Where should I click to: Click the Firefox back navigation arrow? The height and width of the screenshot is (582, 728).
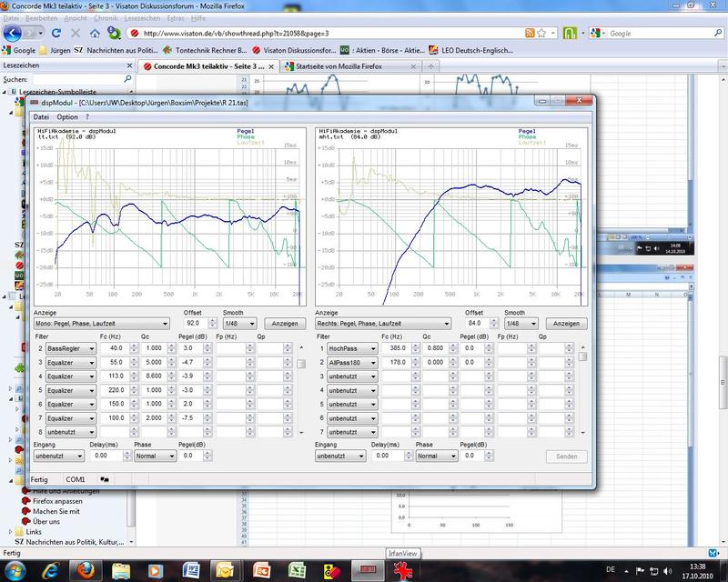click(13, 33)
